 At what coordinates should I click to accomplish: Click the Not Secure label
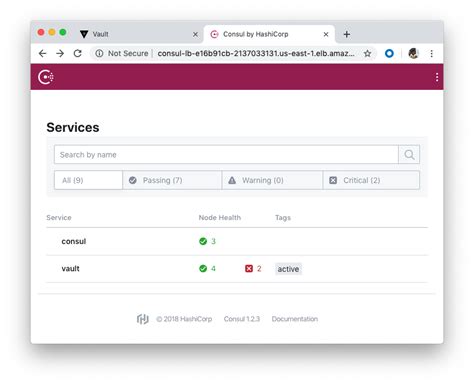click(x=128, y=53)
